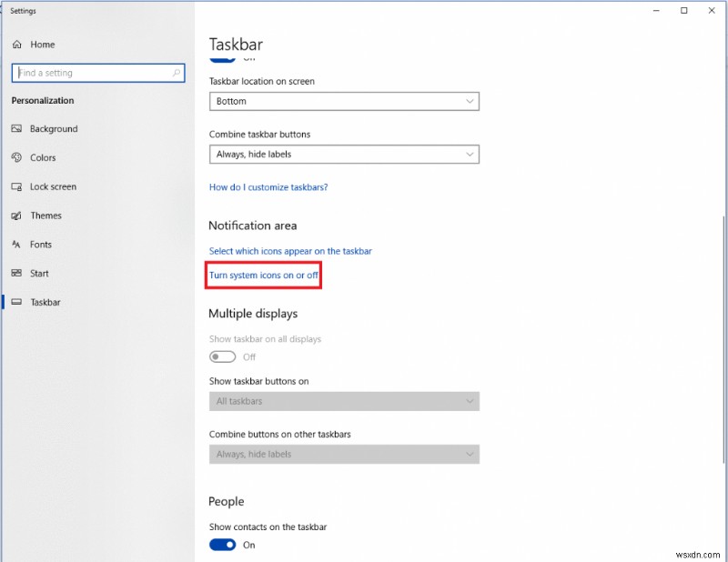728x562 pixels.
Task: Open the Show taskbar buttons on selector
Action: pos(344,401)
